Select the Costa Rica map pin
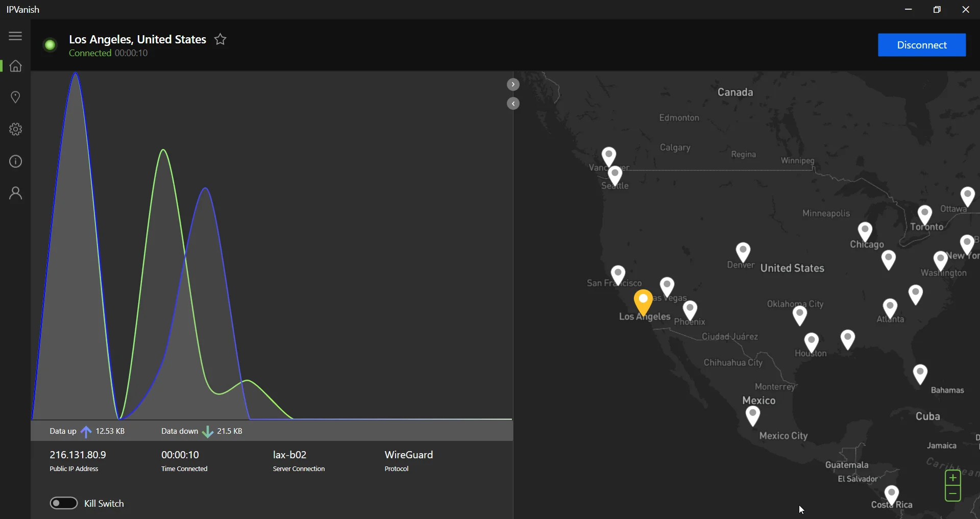980x519 pixels. tap(892, 496)
